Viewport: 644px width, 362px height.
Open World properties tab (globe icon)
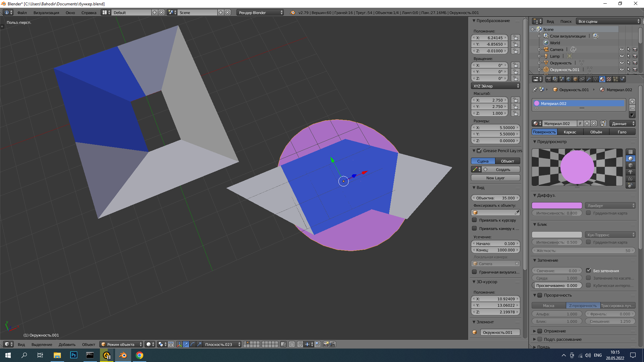[x=569, y=79]
